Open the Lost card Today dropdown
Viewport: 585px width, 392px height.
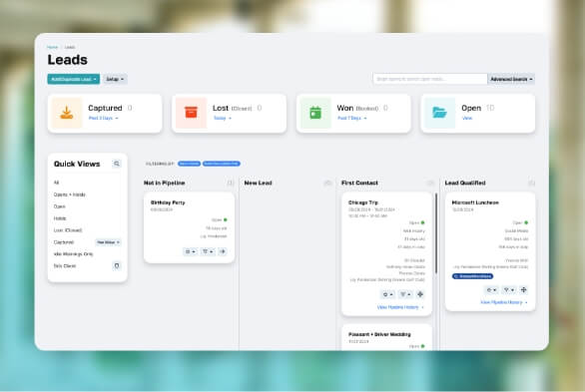223,118
